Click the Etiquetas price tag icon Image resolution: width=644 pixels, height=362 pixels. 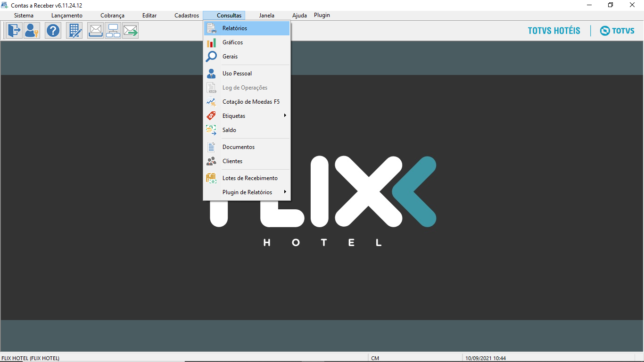pos(211,116)
